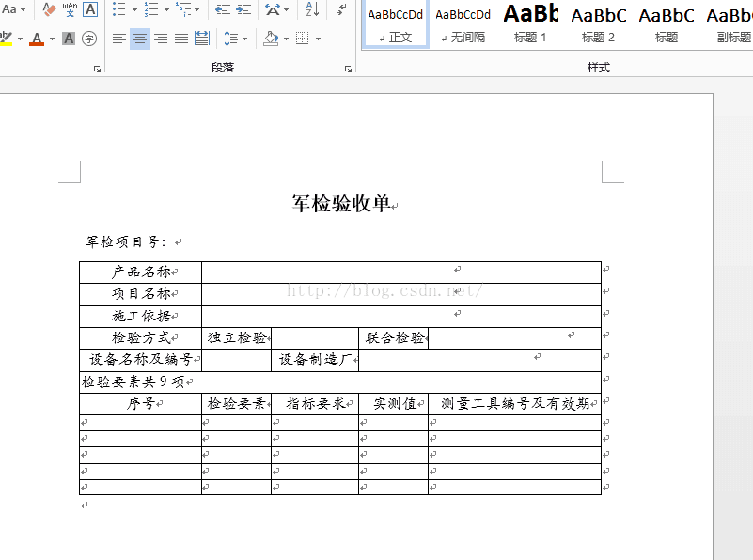
Task: Click the numbered list icon
Action: click(150, 9)
